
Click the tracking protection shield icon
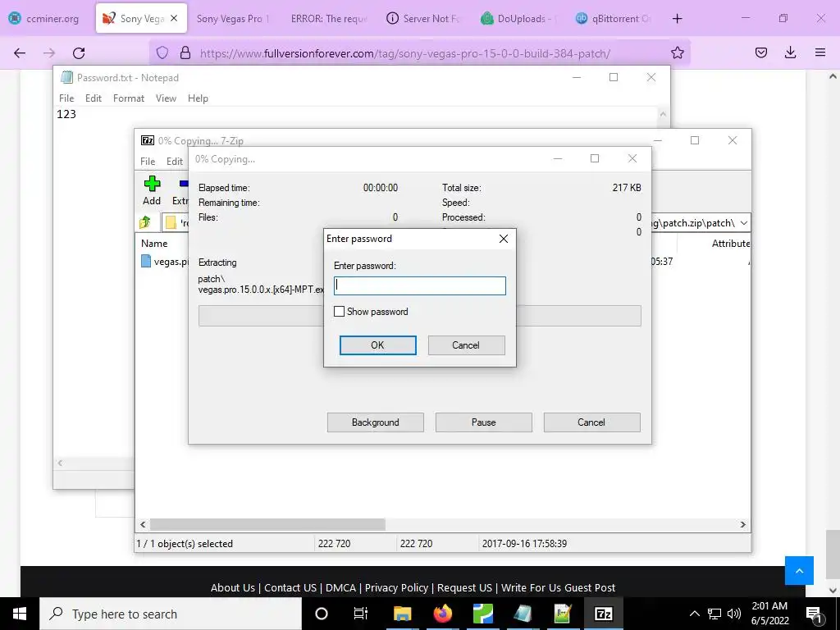point(162,52)
